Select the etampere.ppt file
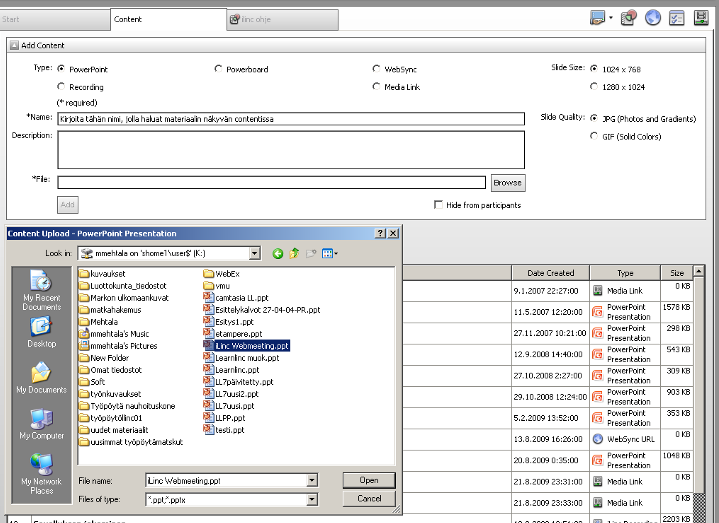The height and width of the screenshot is (523, 719). (232, 334)
